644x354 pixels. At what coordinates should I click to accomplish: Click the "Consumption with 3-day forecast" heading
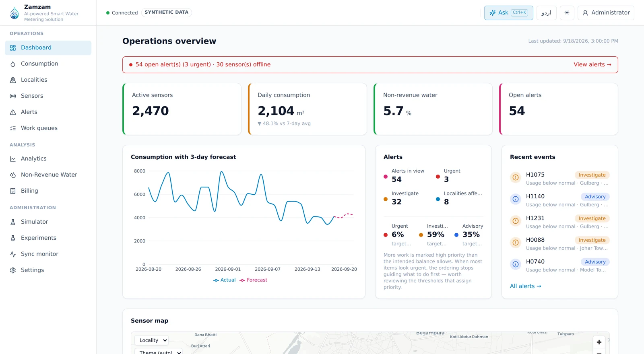184,157
